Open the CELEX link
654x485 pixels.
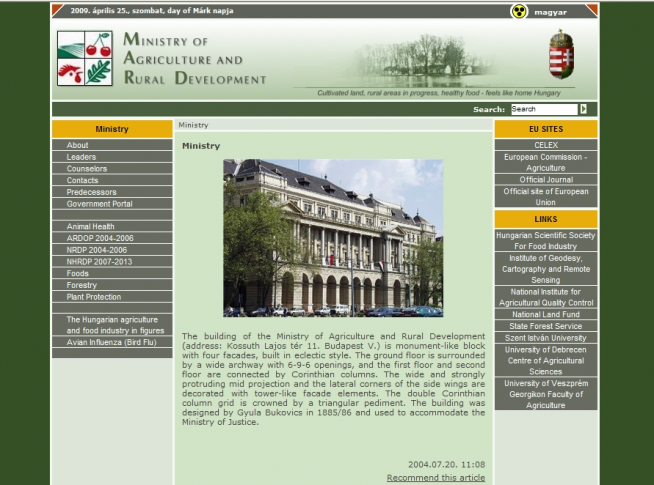(546, 145)
